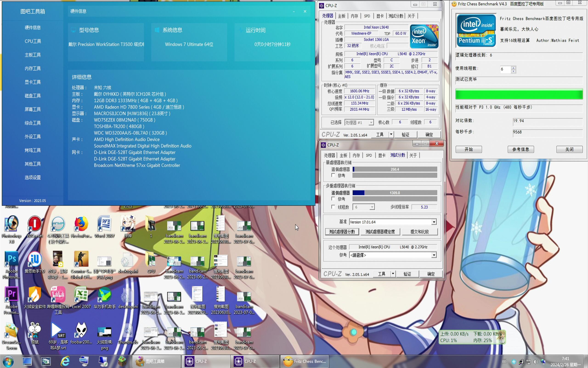The image size is (588, 368).
Task: Launch the foobar2000 desktop shortcut
Action: [x=81, y=333]
